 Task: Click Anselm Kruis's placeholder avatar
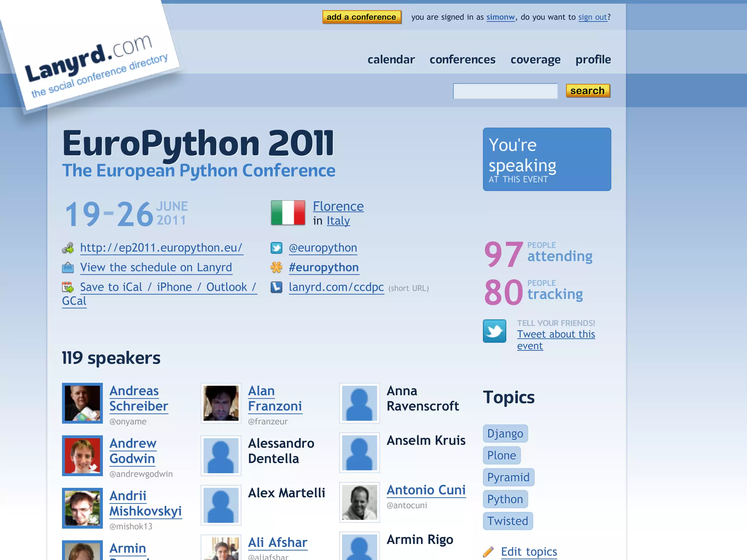(360, 453)
